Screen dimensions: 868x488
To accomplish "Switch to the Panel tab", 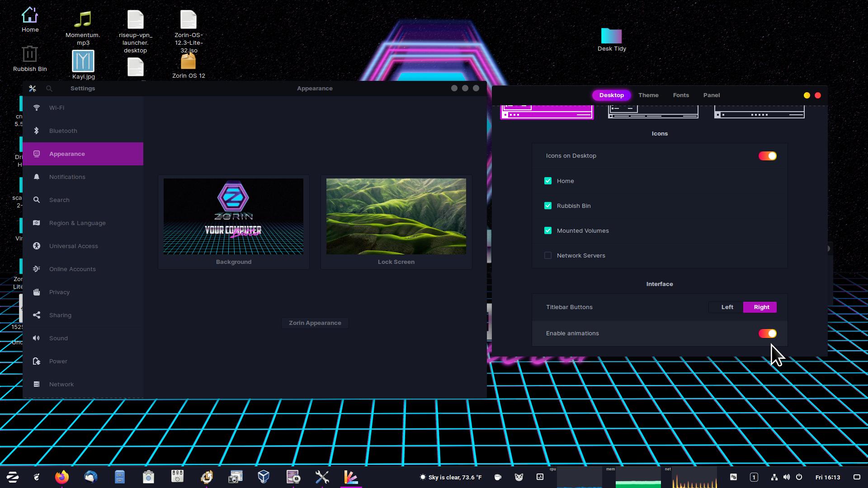I will (x=711, y=95).
